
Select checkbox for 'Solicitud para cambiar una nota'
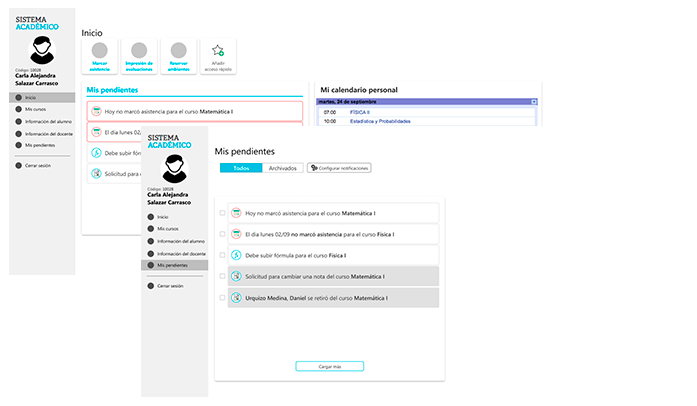click(x=222, y=276)
